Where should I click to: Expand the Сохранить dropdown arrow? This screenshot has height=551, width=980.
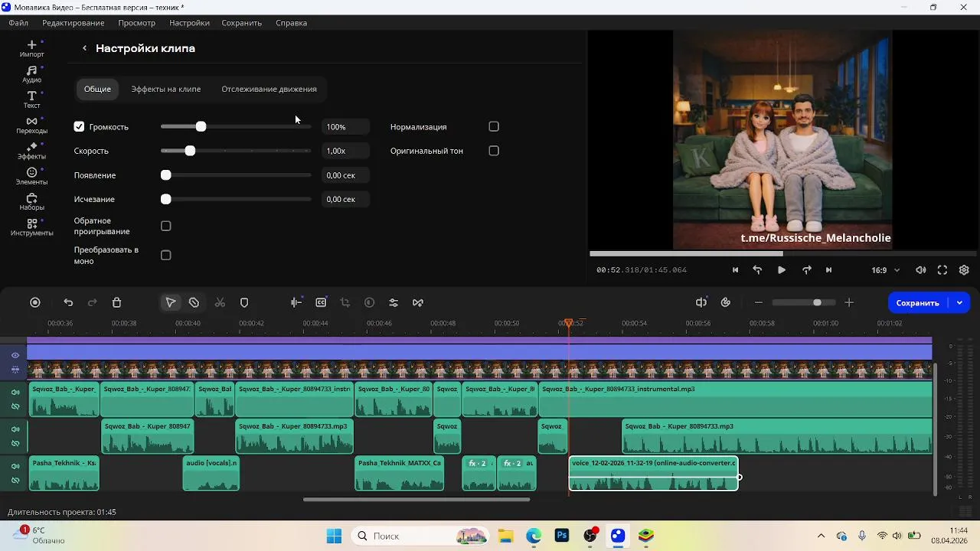pos(959,303)
